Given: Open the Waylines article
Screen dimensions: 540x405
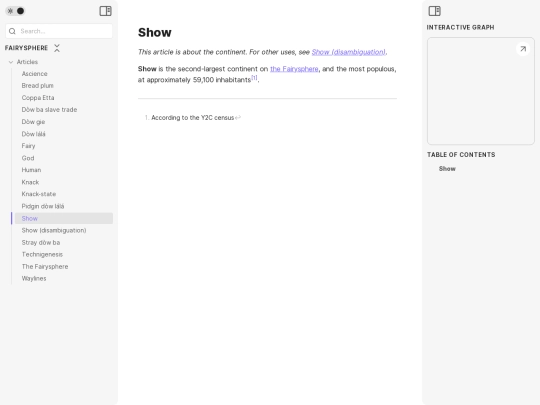Looking at the screenshot, I should (34, 279).
